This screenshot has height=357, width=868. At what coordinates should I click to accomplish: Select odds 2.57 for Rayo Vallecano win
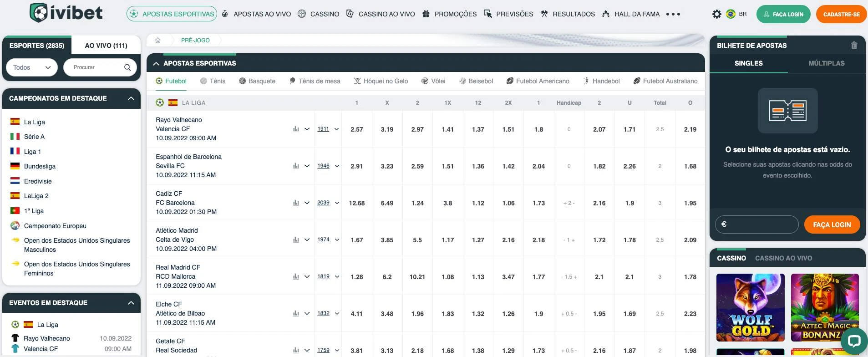point(357,129)
